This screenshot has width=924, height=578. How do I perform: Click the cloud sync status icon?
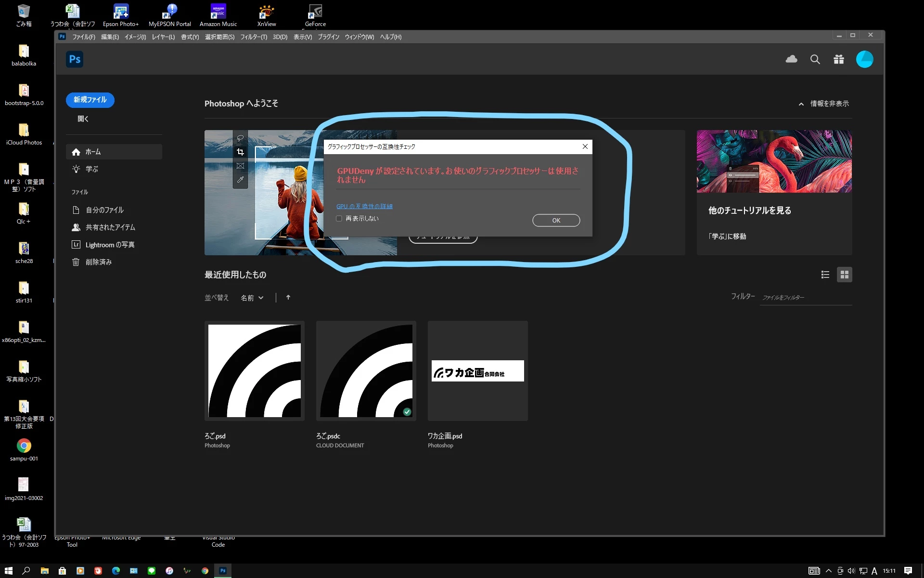(791, 59)
